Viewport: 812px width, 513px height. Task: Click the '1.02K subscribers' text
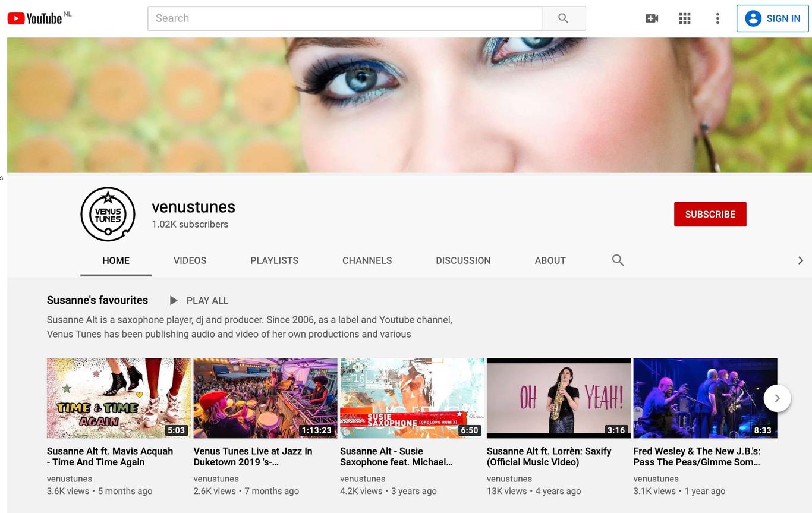pos(190,225)
